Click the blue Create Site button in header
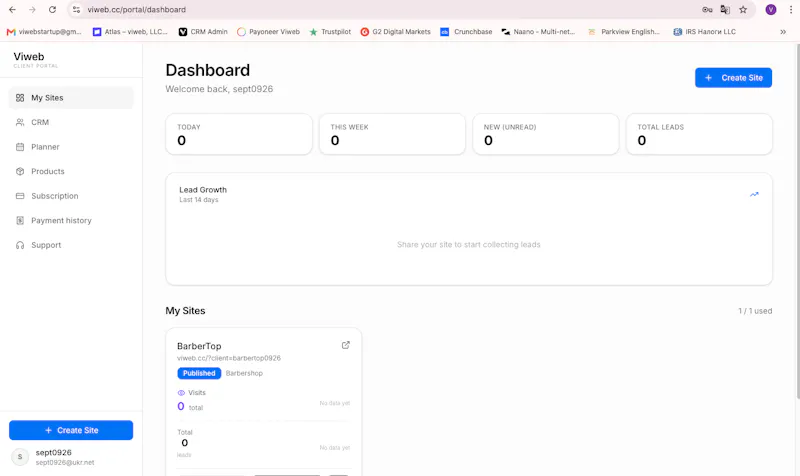This screenshot has width=800, height=476. coord(733,78)
